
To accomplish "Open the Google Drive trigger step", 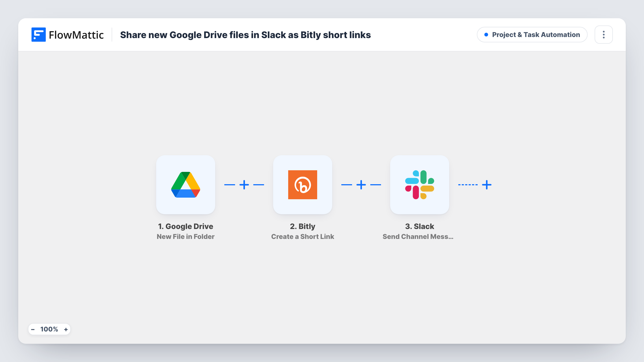I will click(185, 185).
